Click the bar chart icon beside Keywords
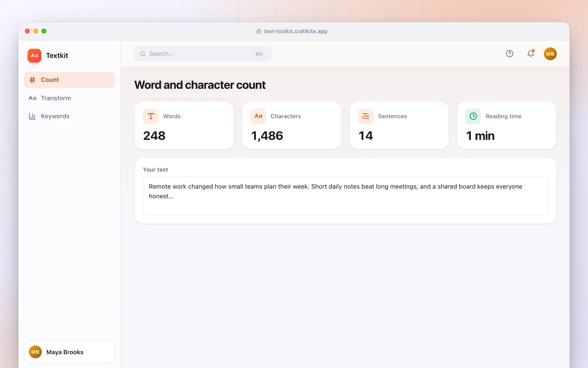588x368 pixels. [x=32, y=116]
